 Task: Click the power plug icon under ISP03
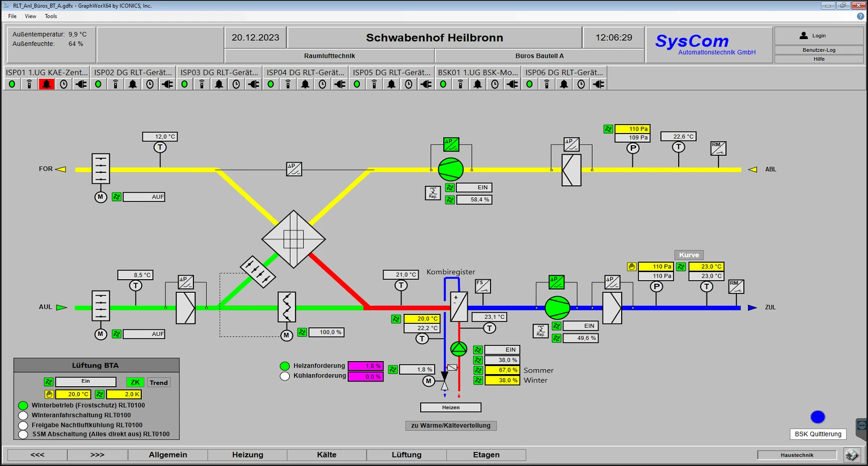253,84
